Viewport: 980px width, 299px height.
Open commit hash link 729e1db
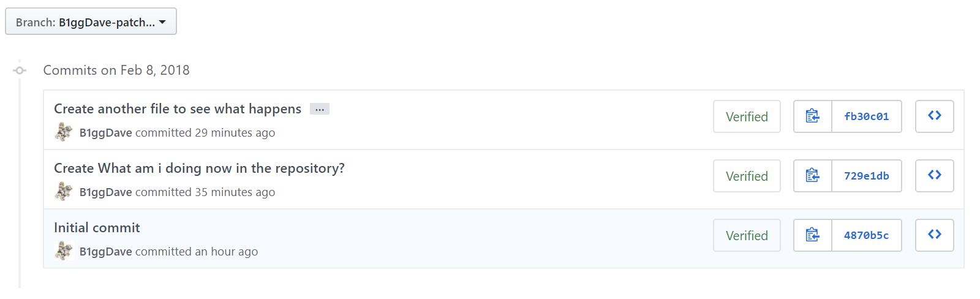(867, 176)
